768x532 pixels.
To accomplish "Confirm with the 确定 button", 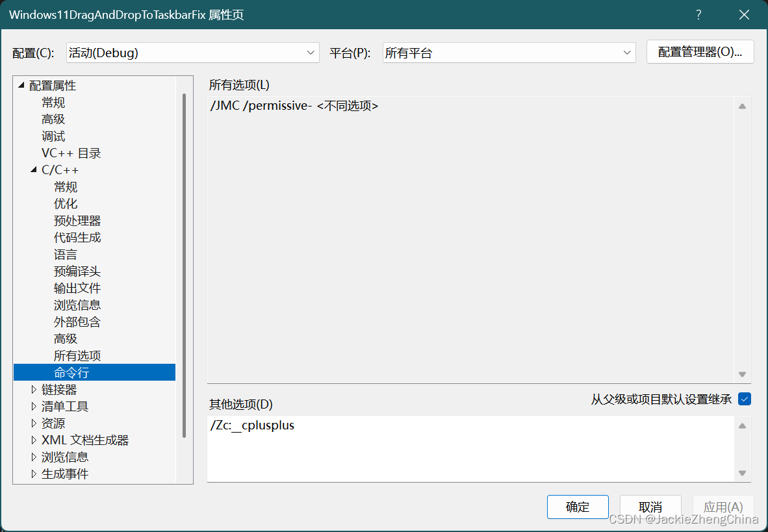I will click(x=578, y=507).
